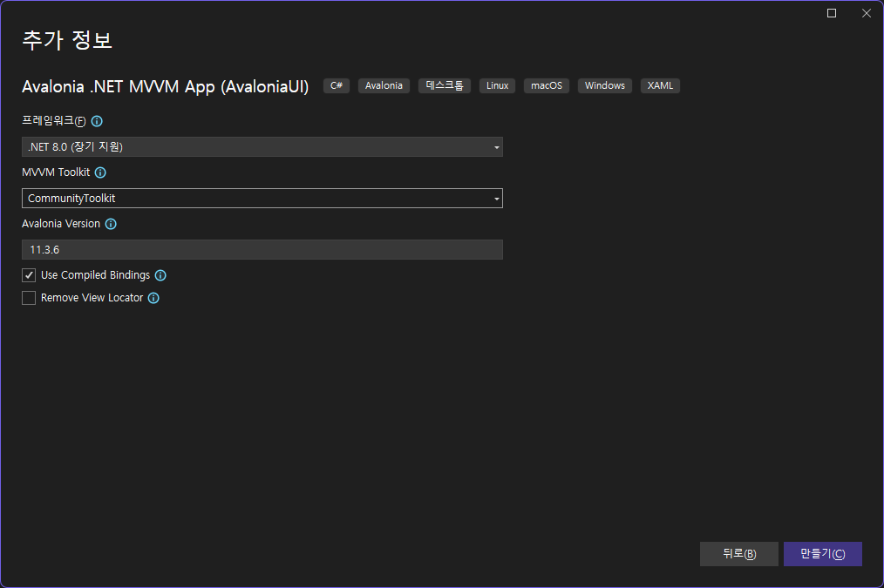
Task: Click the Linux tag
Action: (x=497, y=85)
